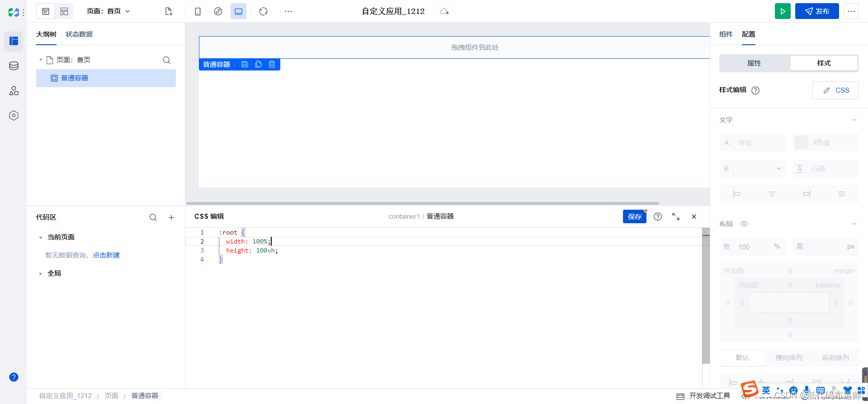Click the 页面 breadcrumb link
Screen dimensions: 868x404
pos(112,396)
